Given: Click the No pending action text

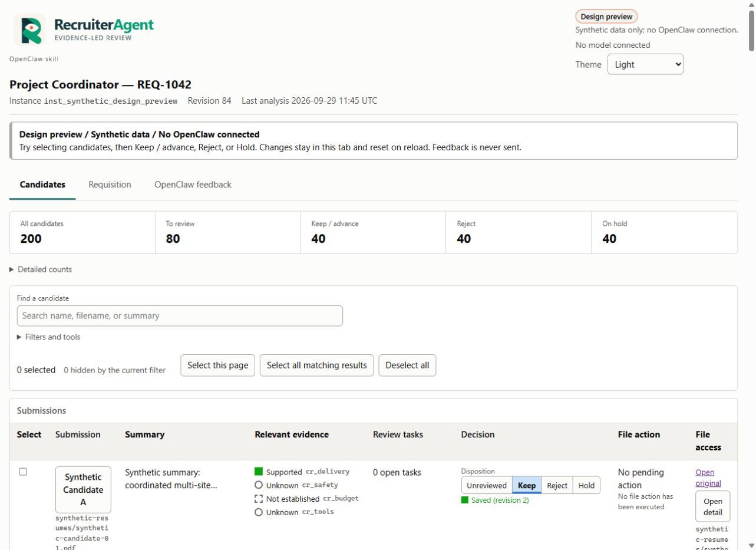Looking at the screenshot, I should pyautogui.click(x=641, y=479).
